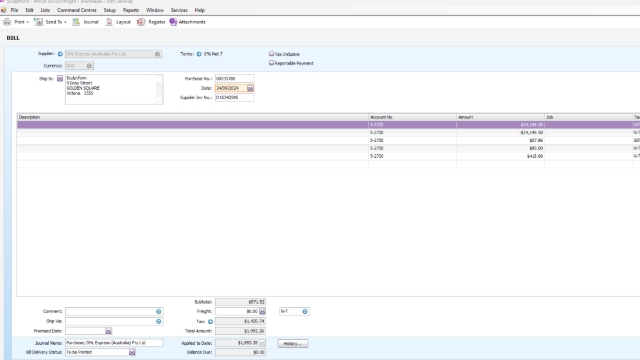Open the Services menu

pyautogui.click(x=179, y=10)
